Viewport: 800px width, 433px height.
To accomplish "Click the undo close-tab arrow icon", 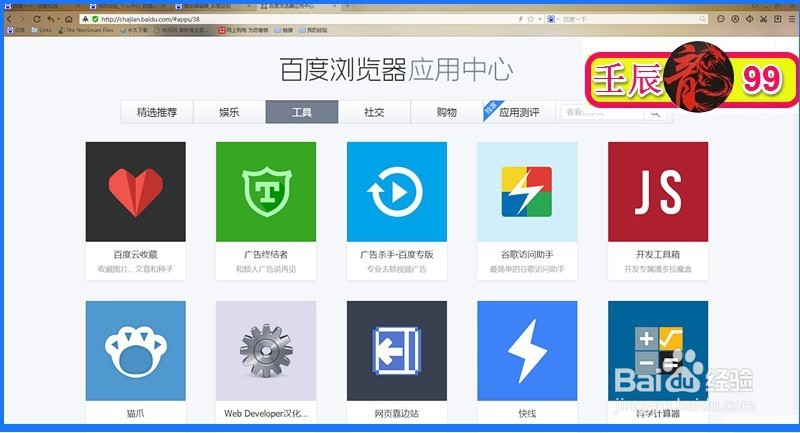I will tap(51, 19).
